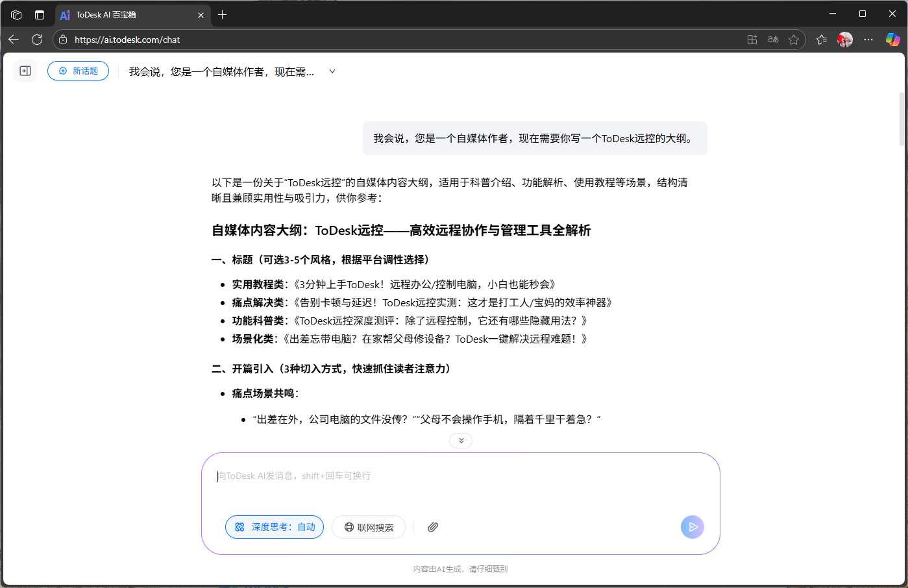The width and height of the screenshot is (908, 588).
Task: Attach a file with the paperclip icon
Action: coord(433,527)
